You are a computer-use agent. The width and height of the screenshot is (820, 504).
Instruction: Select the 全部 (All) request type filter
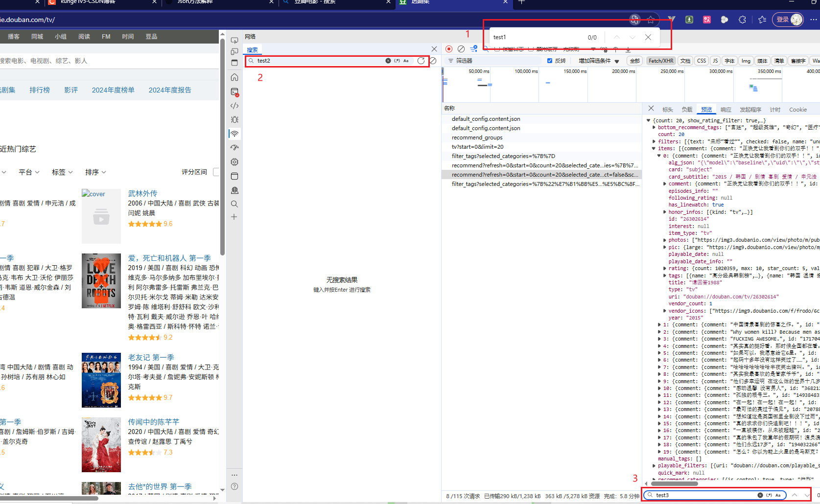635,61
